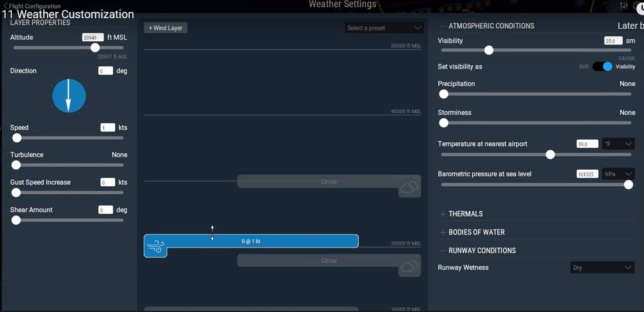Click the Visibility slider handle
Viewport: 644px width, 312px height.
[488, 50]
